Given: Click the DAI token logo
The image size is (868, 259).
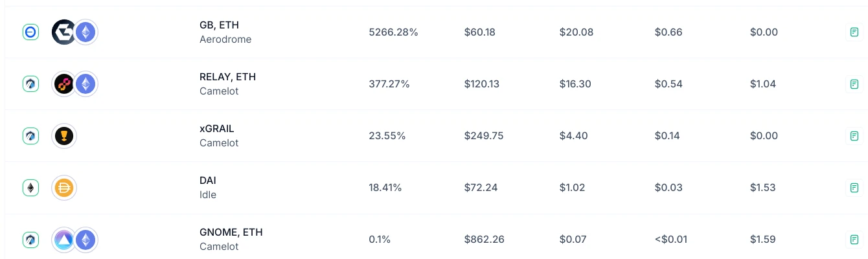Looking at the screenshot, I should coord(64,187).
